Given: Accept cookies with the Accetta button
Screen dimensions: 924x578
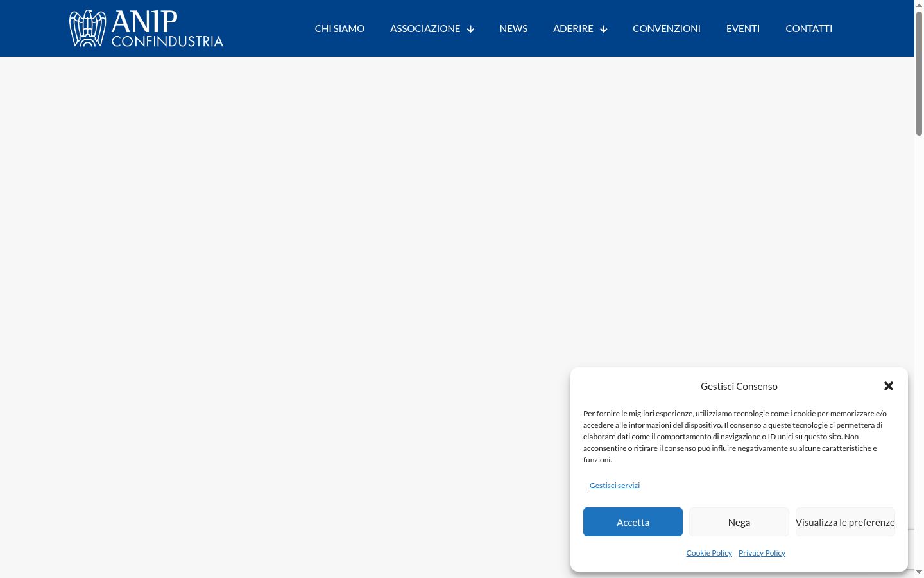Looking at the screenshot, I should 633,522.
